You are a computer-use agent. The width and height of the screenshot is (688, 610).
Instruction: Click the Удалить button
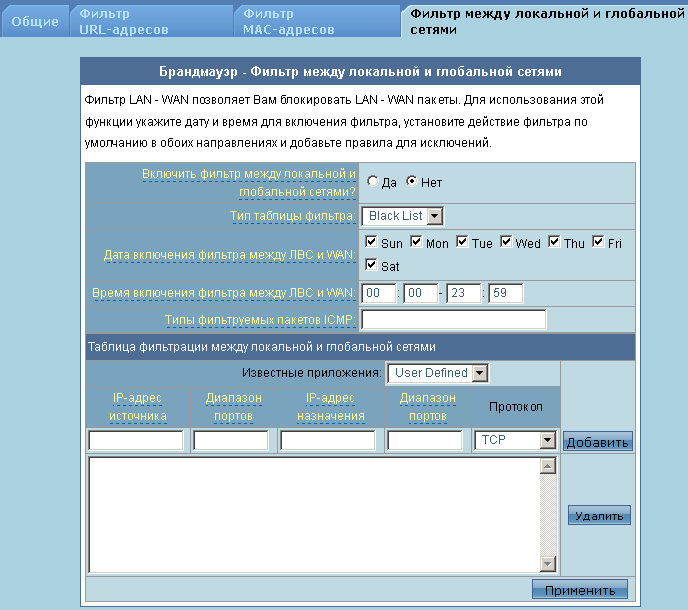pos(599,515)
